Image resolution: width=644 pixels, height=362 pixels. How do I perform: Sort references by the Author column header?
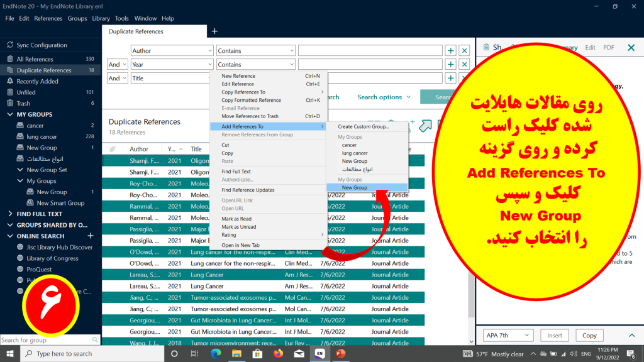pyautogui.click(x=139, y=149)
